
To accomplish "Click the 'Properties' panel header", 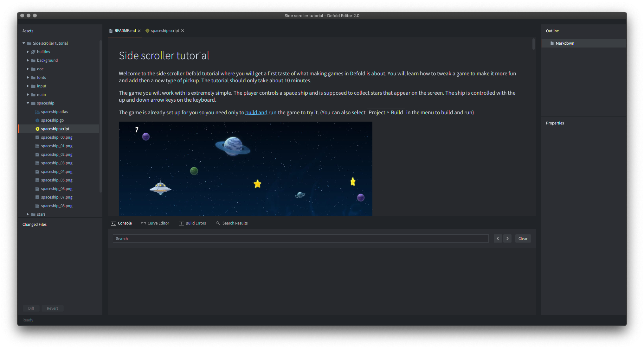I will click(x=555, y=123).
